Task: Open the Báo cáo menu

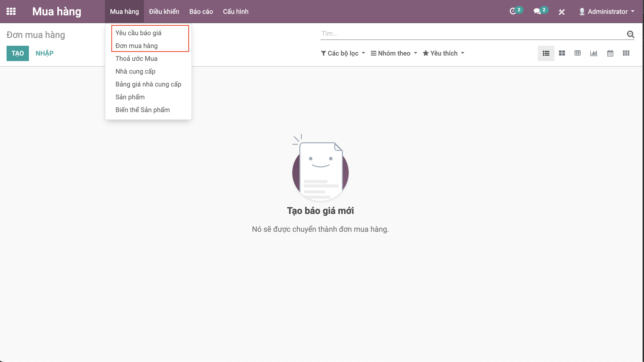Action: (201, 12)
